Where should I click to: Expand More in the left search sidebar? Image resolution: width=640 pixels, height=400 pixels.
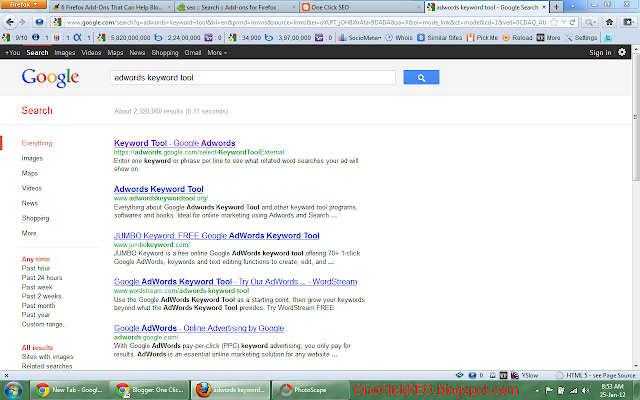coord(29,233)
